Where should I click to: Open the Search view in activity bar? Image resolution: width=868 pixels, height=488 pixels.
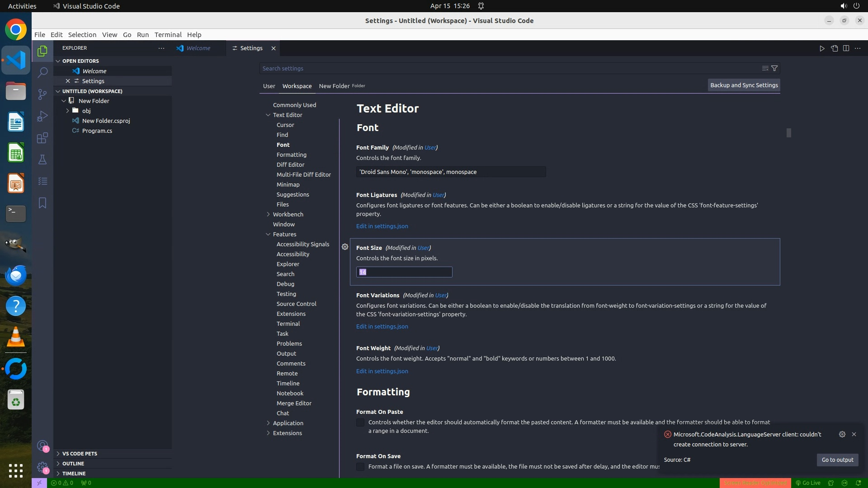point(42,72)
